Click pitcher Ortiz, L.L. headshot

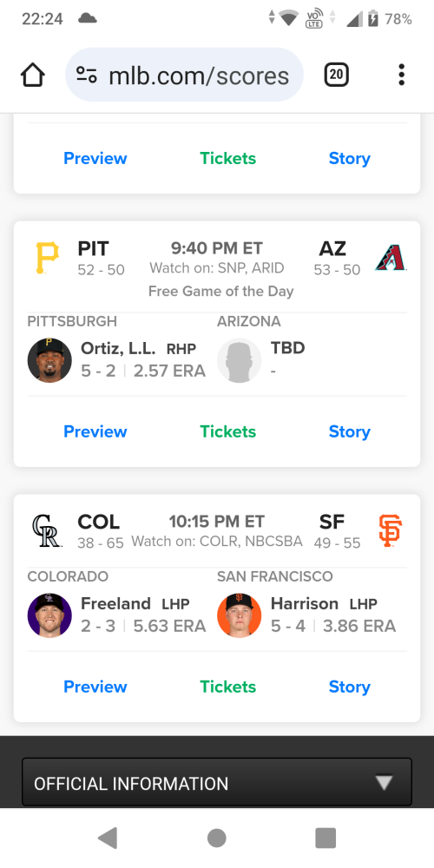[x=49, y=360]
